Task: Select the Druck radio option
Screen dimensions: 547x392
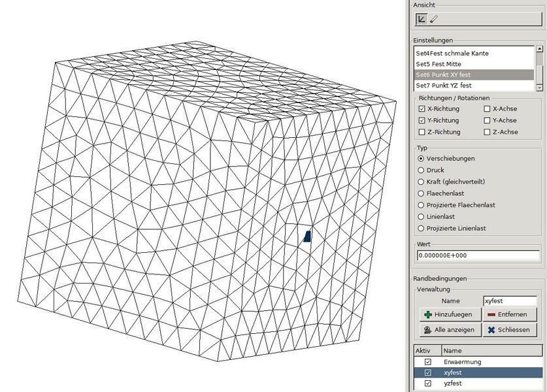Action: [421, 170]
